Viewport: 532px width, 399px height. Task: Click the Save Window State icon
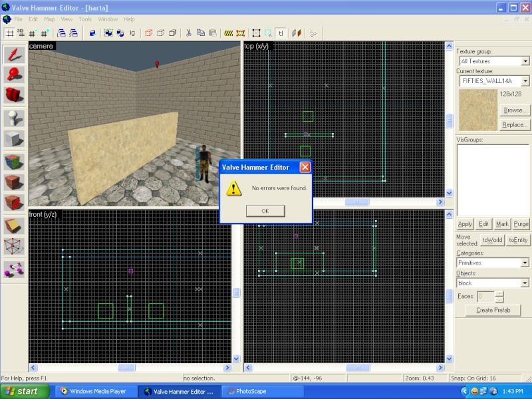[x=73, y=33]
